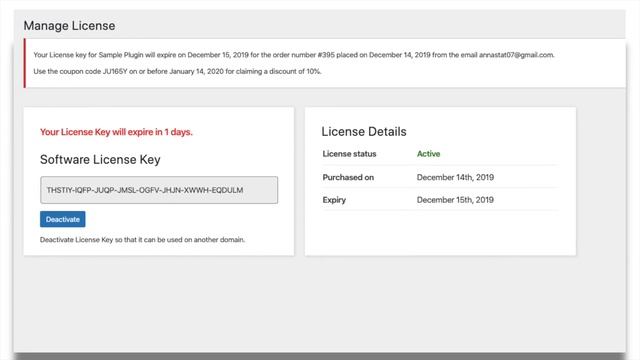Click the 'Deactivate License Key so that it can be used' hint
Image resolution: width=640 pixels, height=360 pixels.
coord(142,240)
